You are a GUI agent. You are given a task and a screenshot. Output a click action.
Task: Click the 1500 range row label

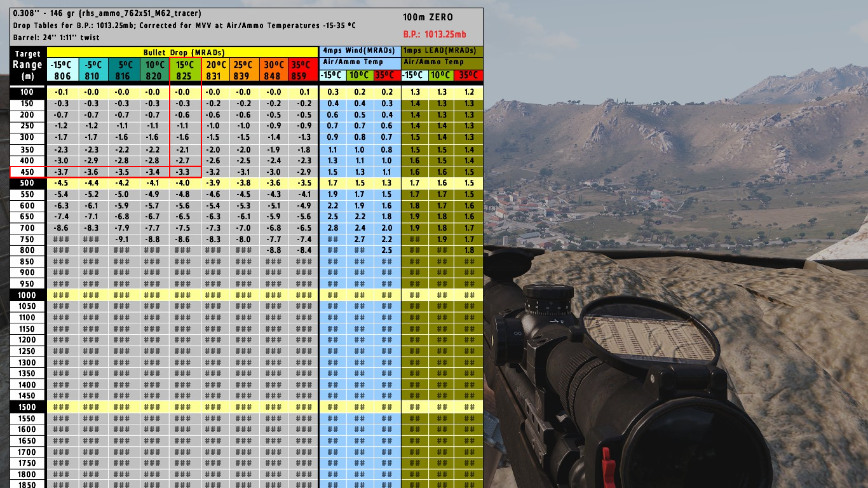27,407
